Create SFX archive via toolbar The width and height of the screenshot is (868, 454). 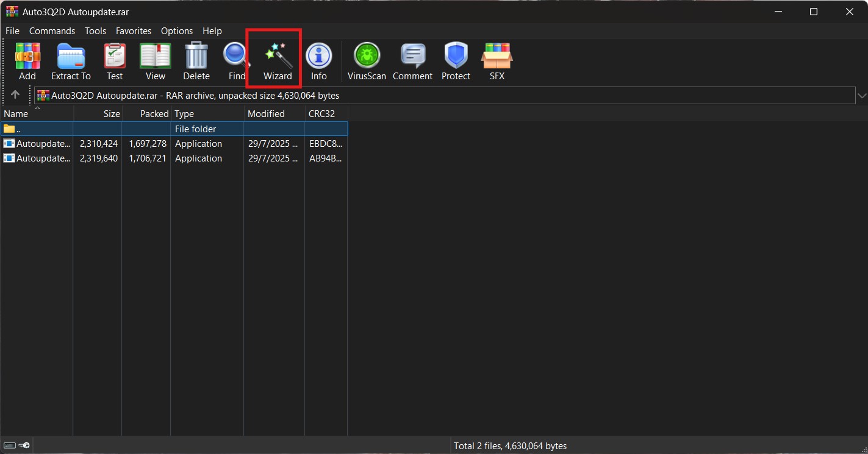coord(497,62)
